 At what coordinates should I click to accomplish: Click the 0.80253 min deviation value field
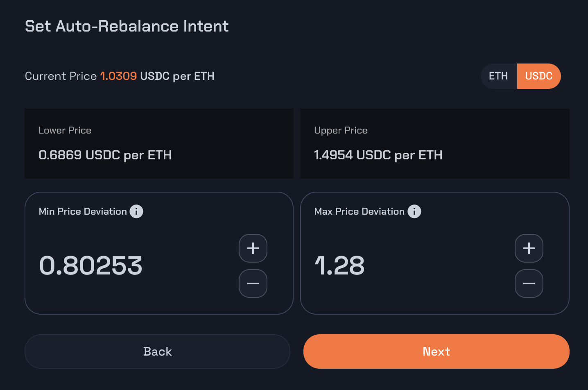(x=90, y=265)
